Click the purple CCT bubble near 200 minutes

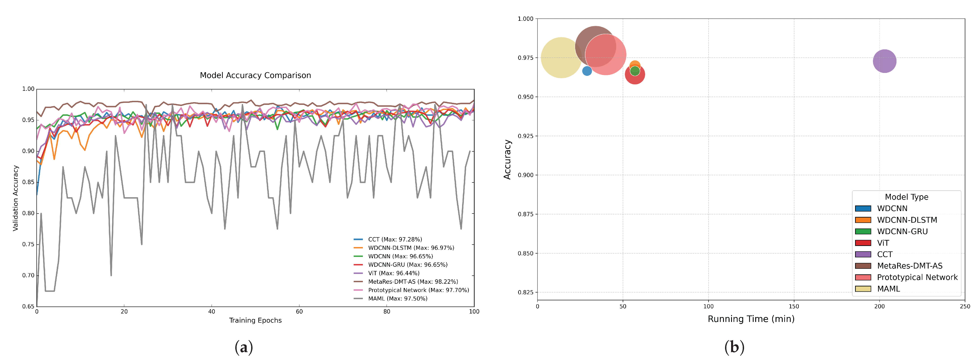pyautogui.click(x=885, y=61)
